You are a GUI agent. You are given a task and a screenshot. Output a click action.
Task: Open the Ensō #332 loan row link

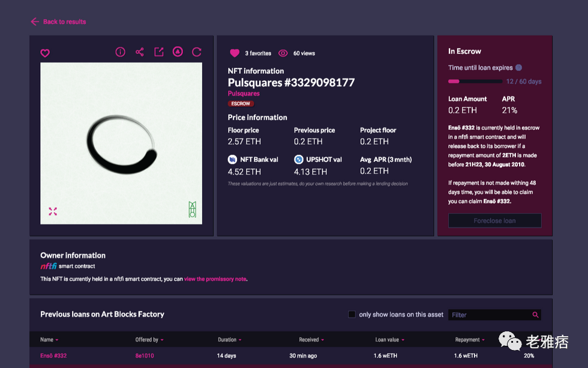click(x=53, y=355)
